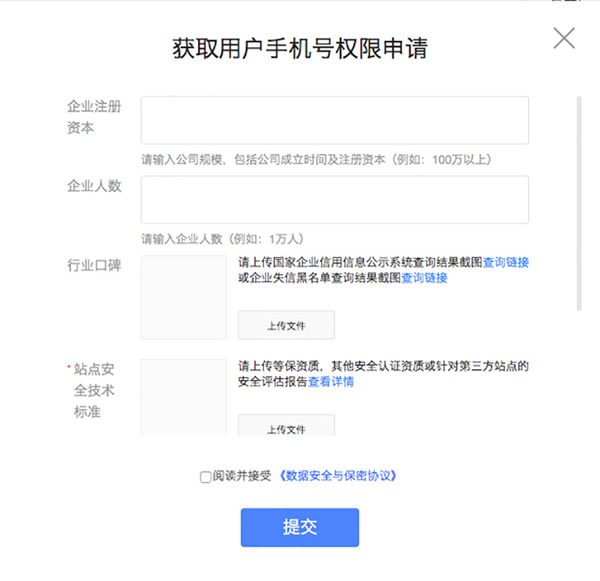600x581 pixels.
Task: Open 查询链接 for 国家企业信用信息公示系统
Action: click(506, 263)
